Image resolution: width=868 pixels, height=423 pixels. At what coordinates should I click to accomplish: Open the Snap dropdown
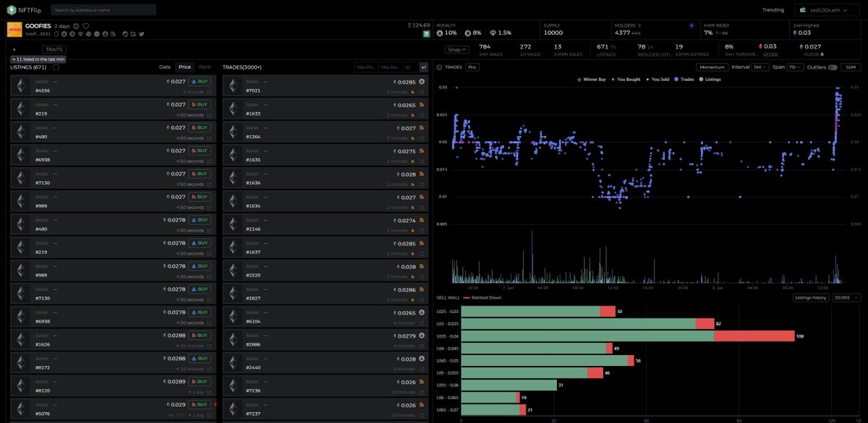tap(457, 49)
